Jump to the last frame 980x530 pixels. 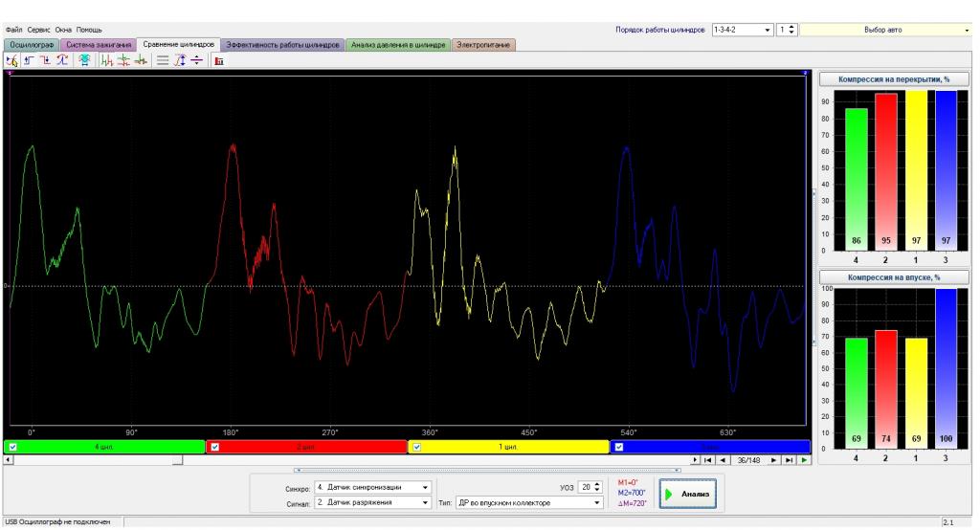(x=789, y=460)
